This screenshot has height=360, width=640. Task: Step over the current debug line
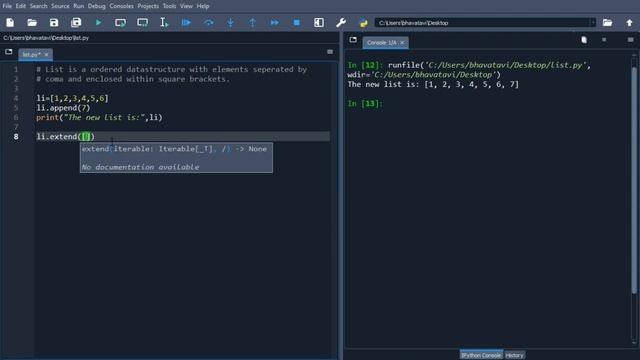pos(209,23)
